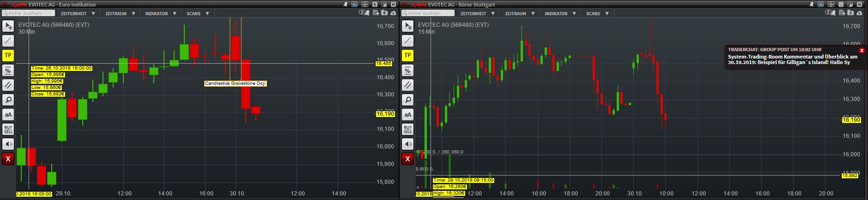Activate the zoom magnifier in left chart
The image size is (868, 200).
pos(8,100)
